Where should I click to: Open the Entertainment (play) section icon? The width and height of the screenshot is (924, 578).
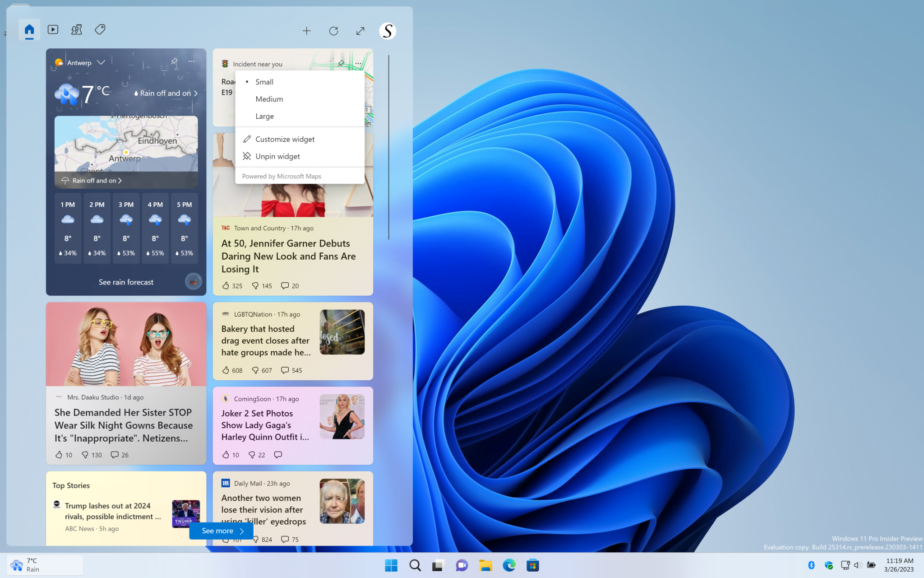(53, 29)
